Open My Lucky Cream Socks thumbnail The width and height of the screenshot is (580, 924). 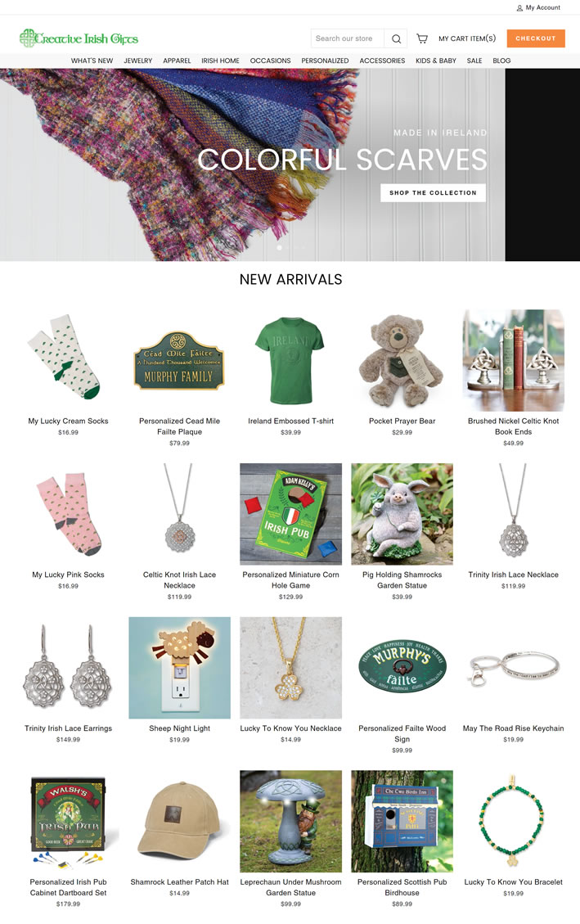pyautogui.click(x=68, y=359)
